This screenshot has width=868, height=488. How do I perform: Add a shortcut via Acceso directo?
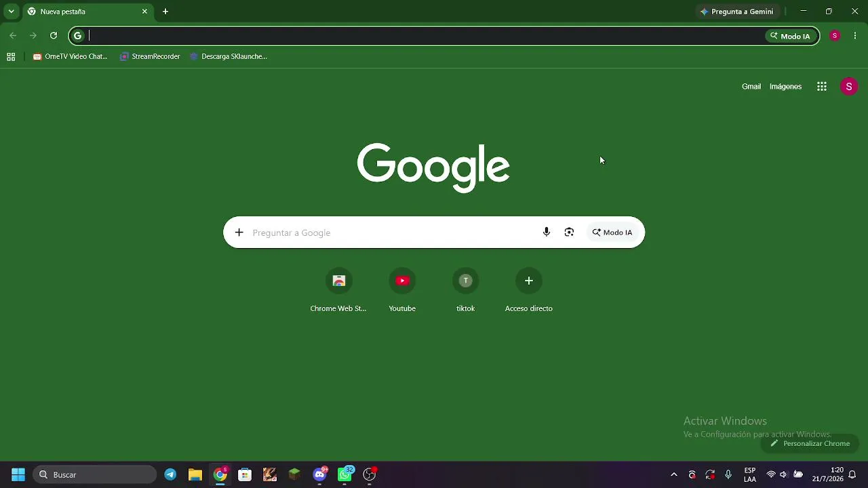[x=529, y=290]
